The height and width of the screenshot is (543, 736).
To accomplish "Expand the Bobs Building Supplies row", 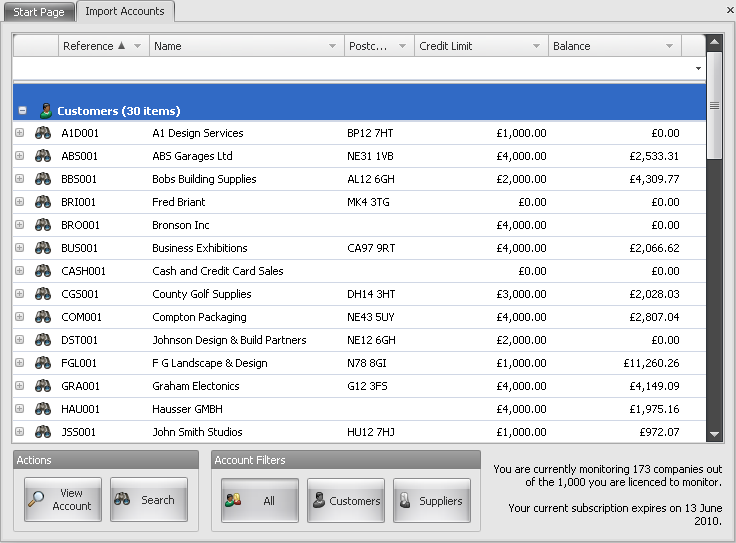I will (x=20, y=179).
